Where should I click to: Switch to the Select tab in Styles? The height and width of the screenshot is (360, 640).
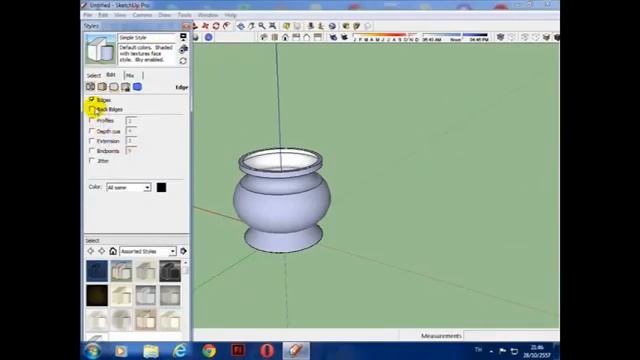[x=93, y=76]
